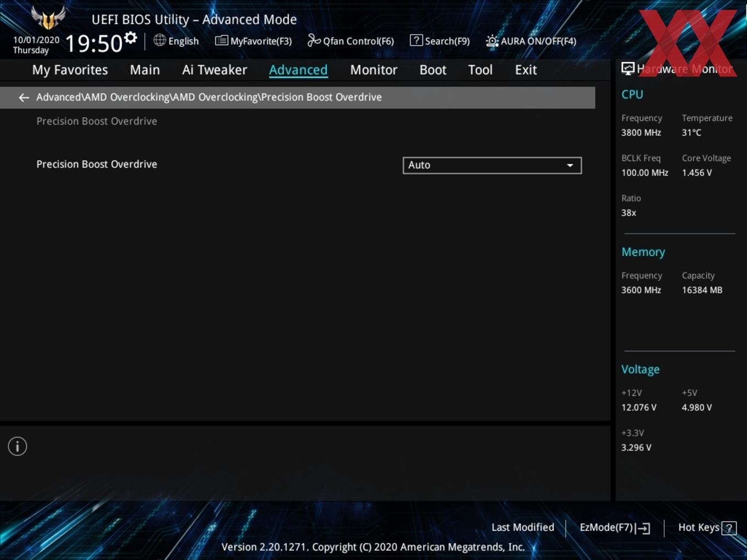Viewport: 747px width, 560px height.
Task: Click the EzMode exit arrow icon
Action: (x=643, y=528)
